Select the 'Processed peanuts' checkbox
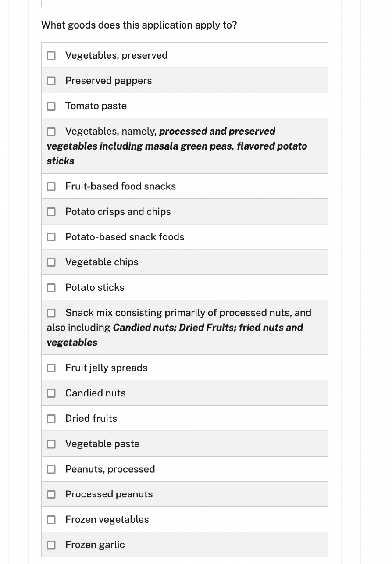This screenshot has width=392, height=564. point(51,495)
